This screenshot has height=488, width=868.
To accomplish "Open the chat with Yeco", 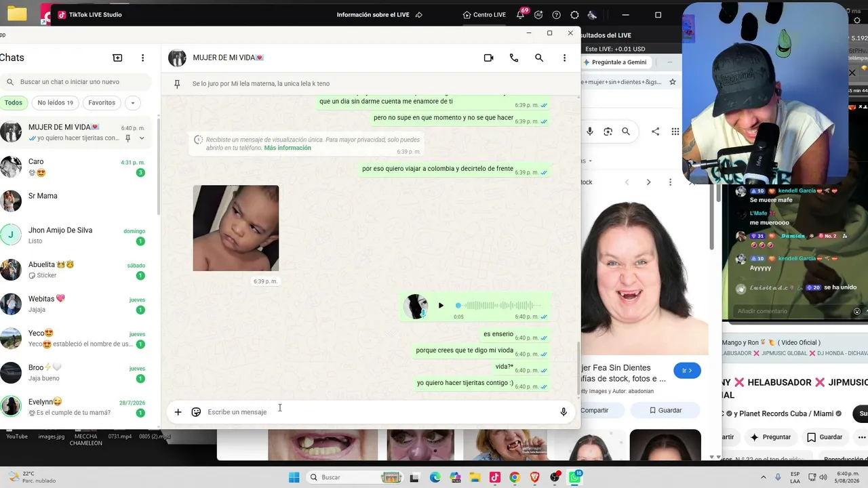I will (x=76, y=338).
